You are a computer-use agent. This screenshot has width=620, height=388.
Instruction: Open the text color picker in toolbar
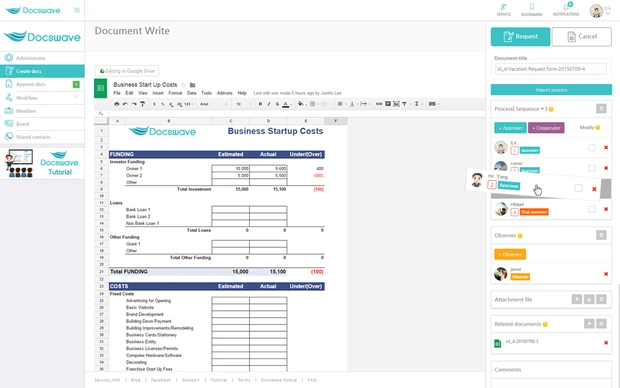286,104
